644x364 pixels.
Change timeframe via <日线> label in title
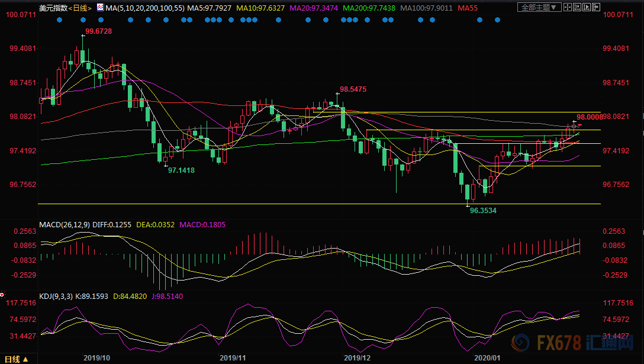pyautogui.click(x=80, y=8)
